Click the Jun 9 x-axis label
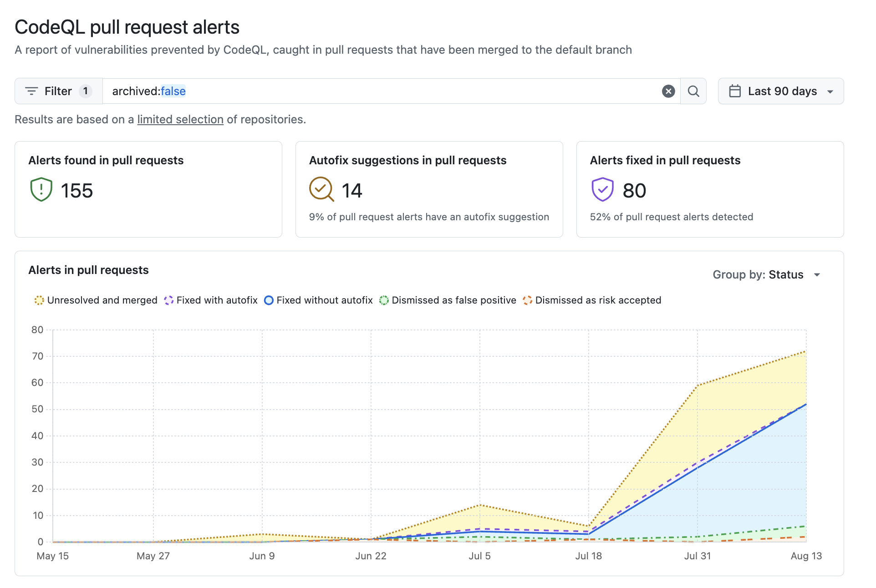Screen dimensions: 876x588 (x=262, y=556)
